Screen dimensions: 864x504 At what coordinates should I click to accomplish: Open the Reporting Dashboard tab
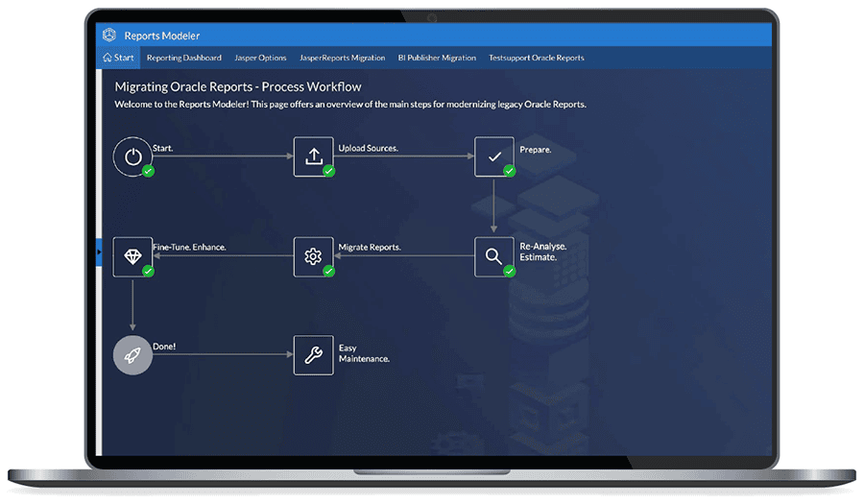184,58
